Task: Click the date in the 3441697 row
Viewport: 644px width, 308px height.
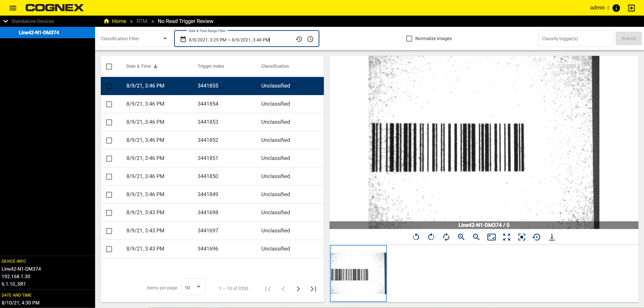Action: [x=145, y=231]
